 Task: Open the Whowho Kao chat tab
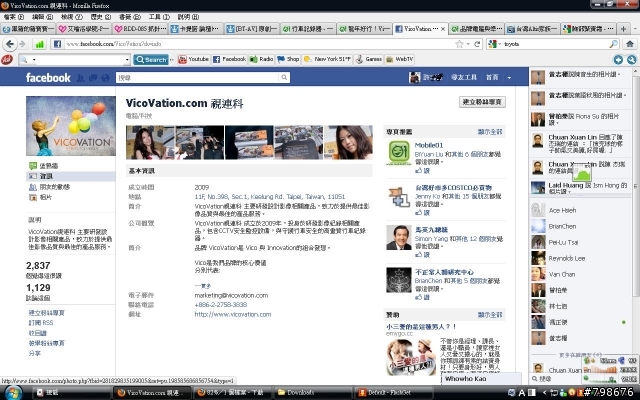481,379
